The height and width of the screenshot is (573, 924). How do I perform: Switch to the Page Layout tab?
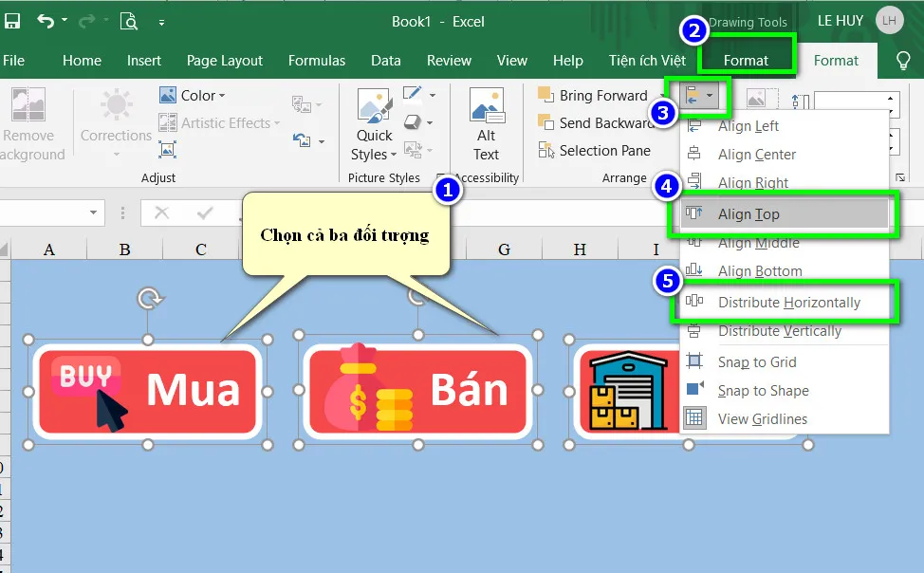(224, 61)
